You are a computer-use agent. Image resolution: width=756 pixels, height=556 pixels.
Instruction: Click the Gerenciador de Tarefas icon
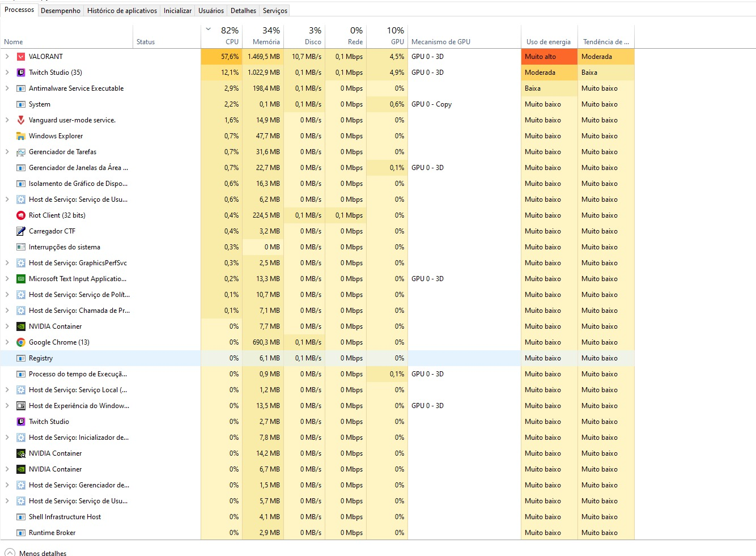tap(21, 152)
